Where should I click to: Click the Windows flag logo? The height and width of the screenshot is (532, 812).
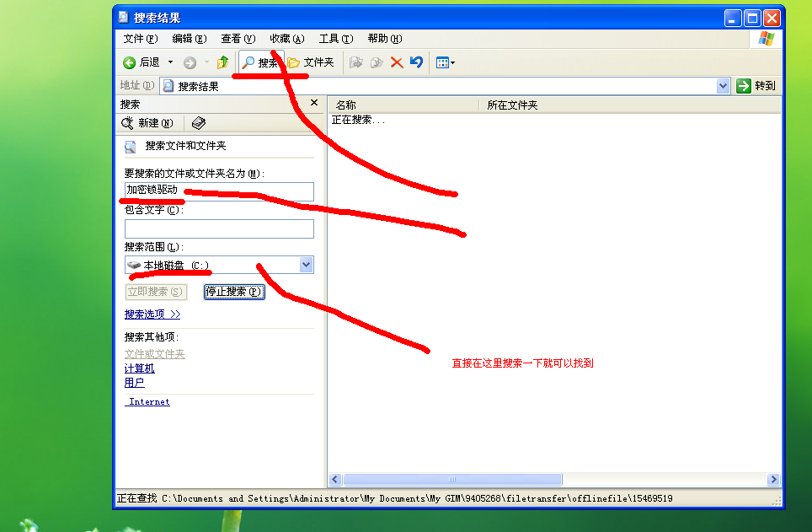766,39
